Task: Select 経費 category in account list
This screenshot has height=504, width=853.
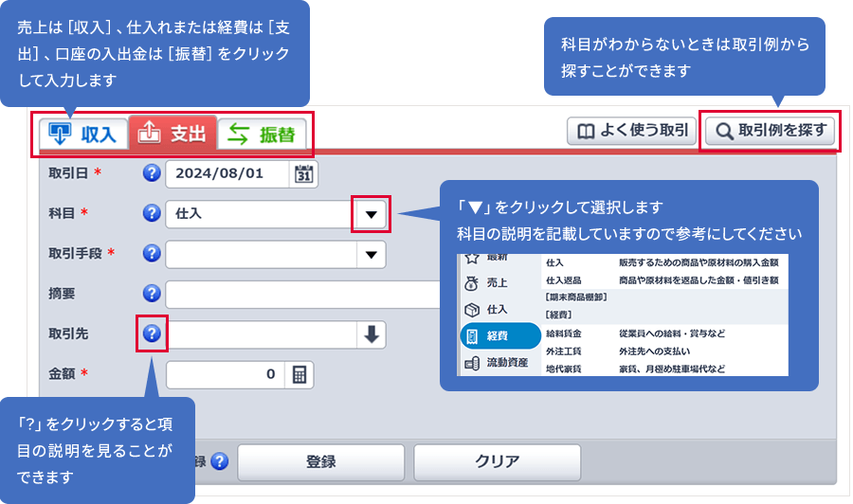Action: [499, 335]
